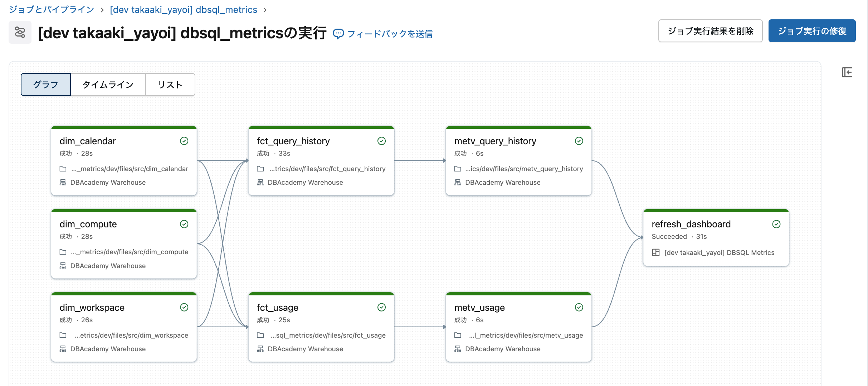Open the [dev takaaki_yayoi] dbsql_metrics breadcrumb link
Screen dimensions: 868x386
pyautogui.click(x=184, y=10)
